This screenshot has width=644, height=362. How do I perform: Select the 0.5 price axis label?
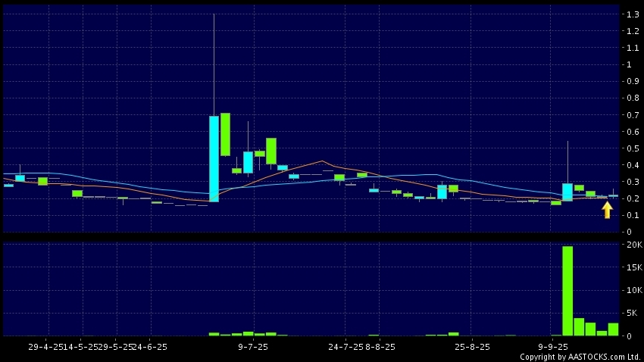(x=630, y=148)
